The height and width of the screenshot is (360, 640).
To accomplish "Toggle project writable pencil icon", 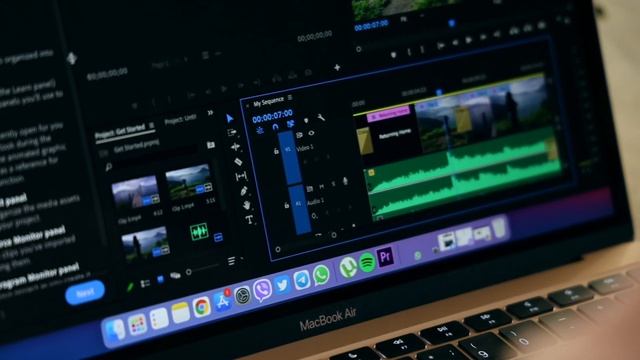I will point(130,287).
